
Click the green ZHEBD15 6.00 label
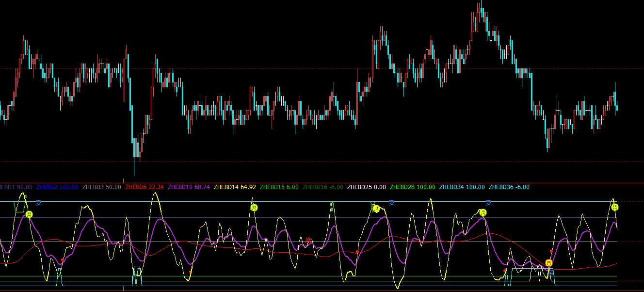[279, 187]
